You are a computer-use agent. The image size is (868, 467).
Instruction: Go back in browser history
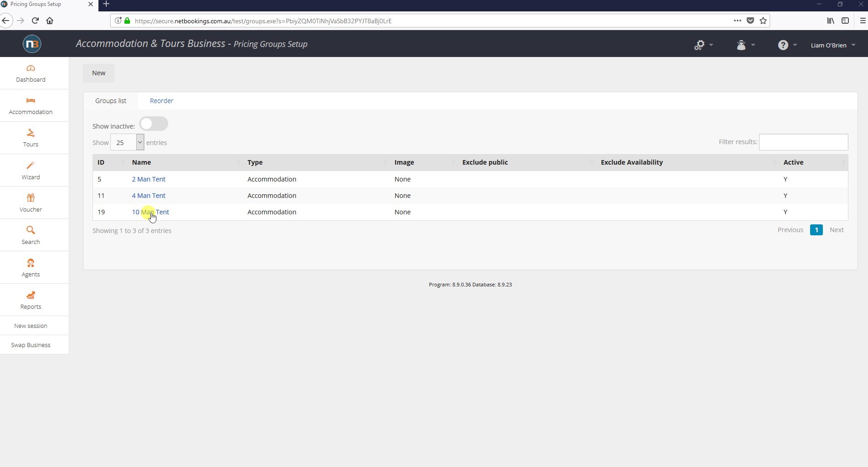coord(5,21)
